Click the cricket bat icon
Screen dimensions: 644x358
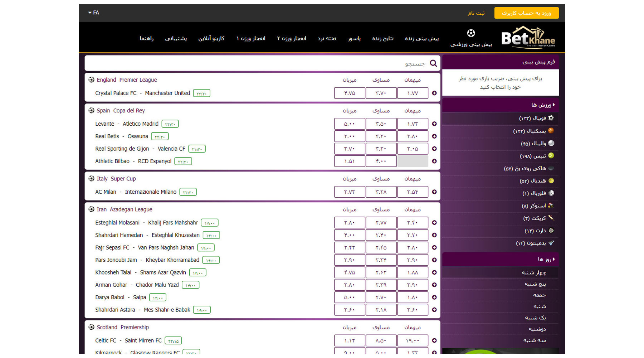tap(551, 218)
